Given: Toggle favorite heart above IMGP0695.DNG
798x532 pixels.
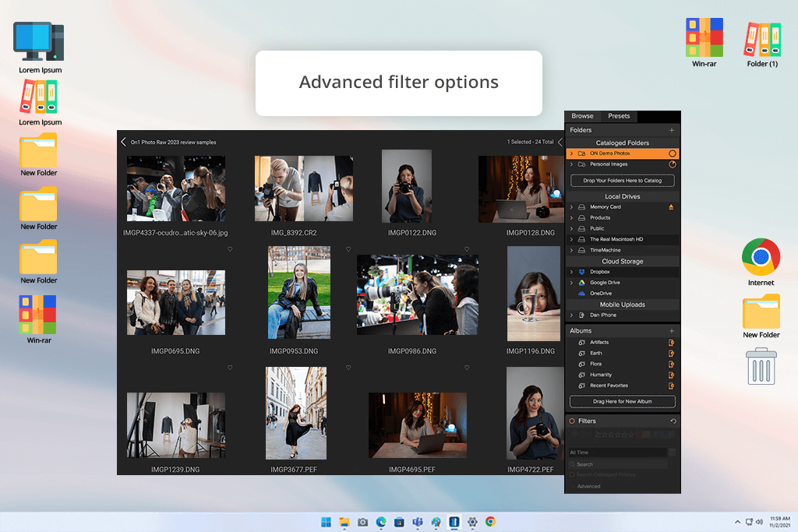Looking at the screenshot, I should pyautogui.click(x=230, y=249).
